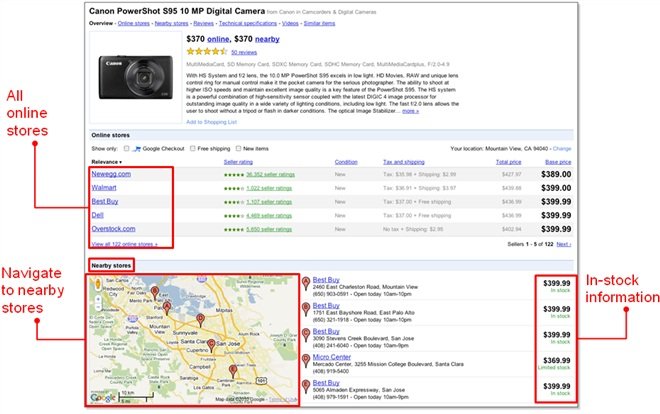Click marker A beside Best Buy Mountain View listing
Viewport: 660px width, 414px height.
point(306,283)
